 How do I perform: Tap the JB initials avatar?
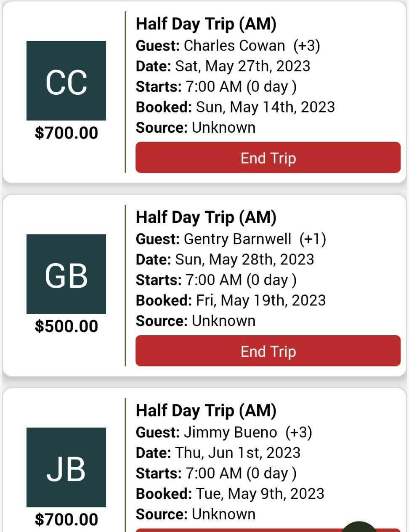pyautogui.click(x=66, y=468)
